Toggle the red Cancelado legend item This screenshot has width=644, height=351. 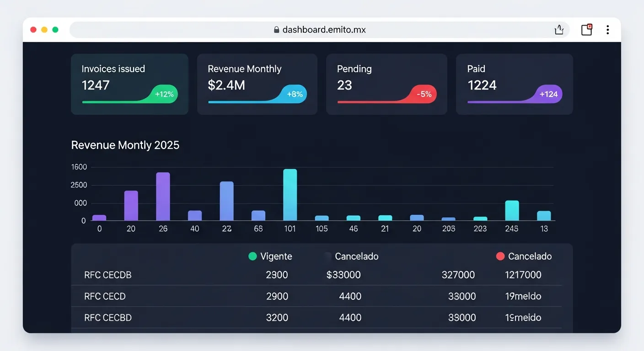[524, 256]
